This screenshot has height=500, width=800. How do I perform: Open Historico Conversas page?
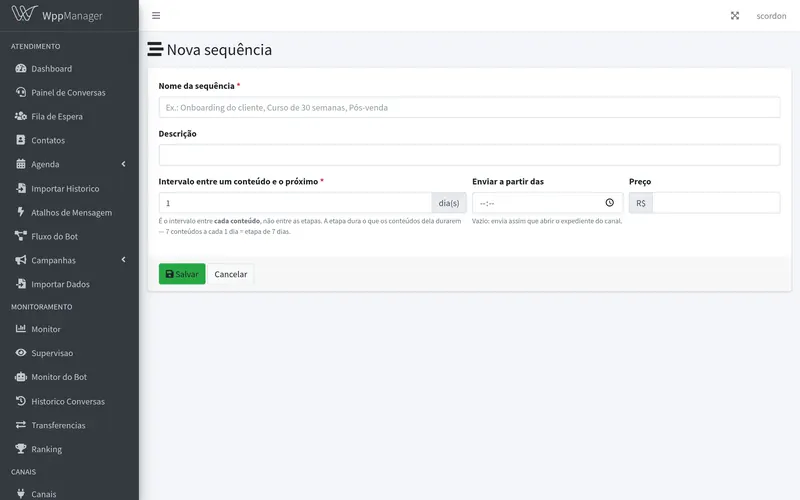(x=69, y=401)
